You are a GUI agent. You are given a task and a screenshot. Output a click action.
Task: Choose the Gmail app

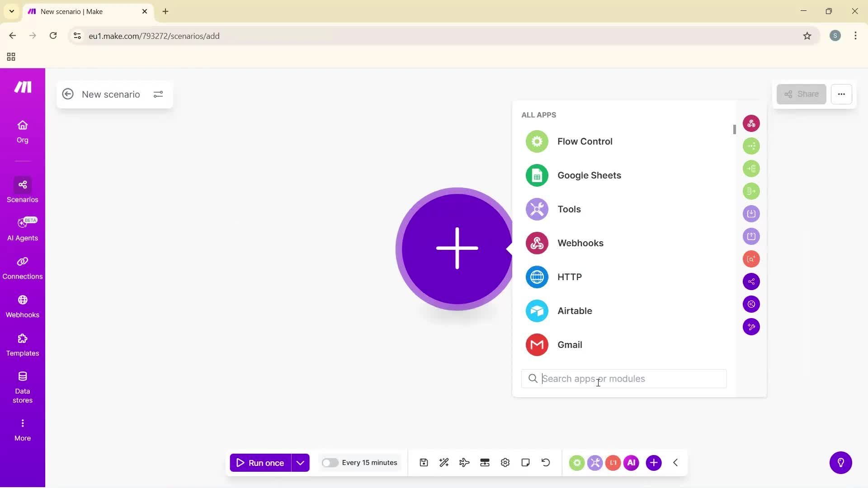(x=570, y=344)
